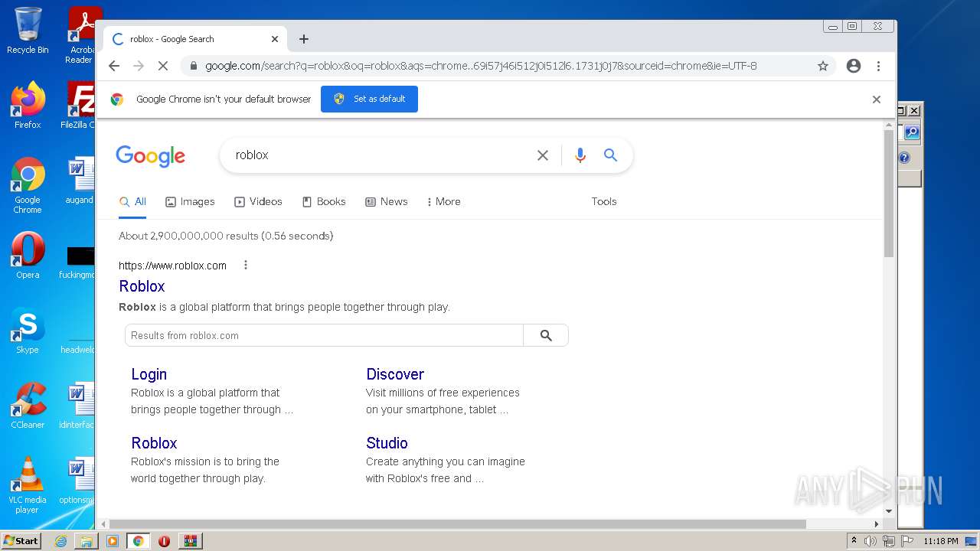The width and height of the screenshot is (980, 551).
Task: Click the address bar URL
Action: coord(481,66)
